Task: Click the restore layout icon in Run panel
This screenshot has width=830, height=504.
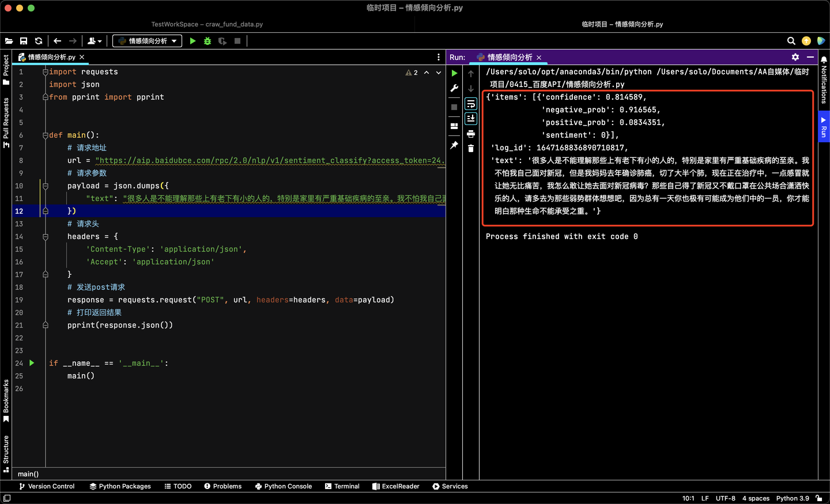Action: [454, 126]
